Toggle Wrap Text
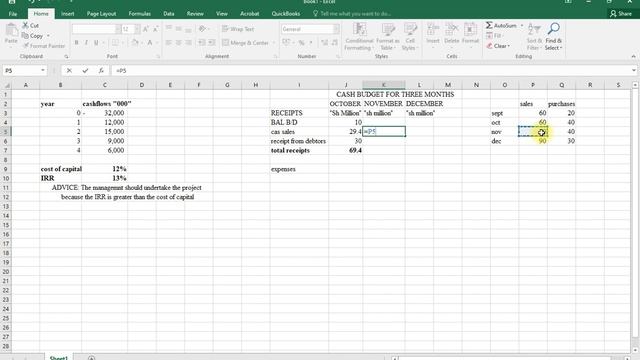The image size is (640, 360). coord(238,29)
